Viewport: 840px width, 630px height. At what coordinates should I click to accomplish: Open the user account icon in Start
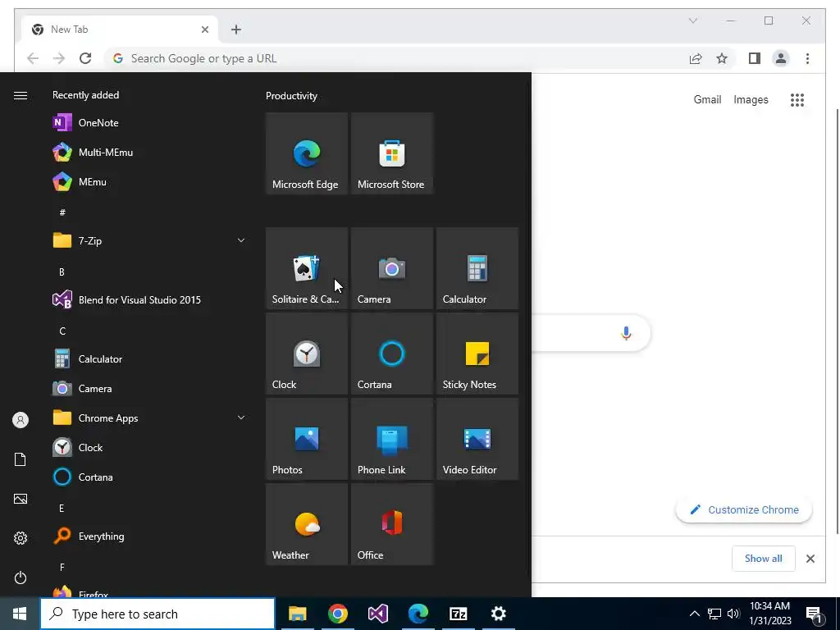coord(21,420)
